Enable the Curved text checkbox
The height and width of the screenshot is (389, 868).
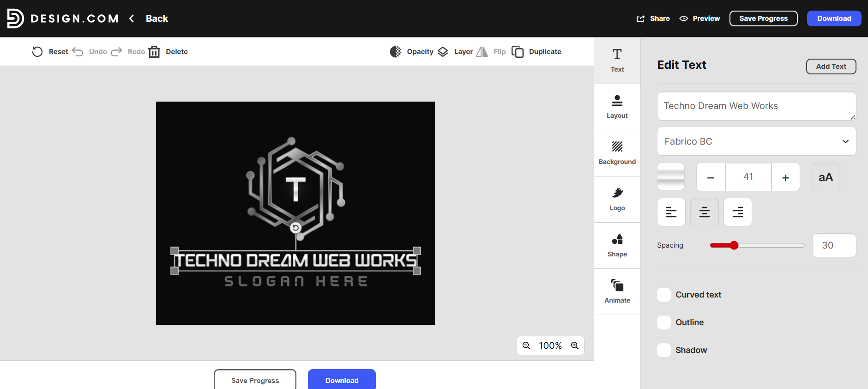click(664, 295)
